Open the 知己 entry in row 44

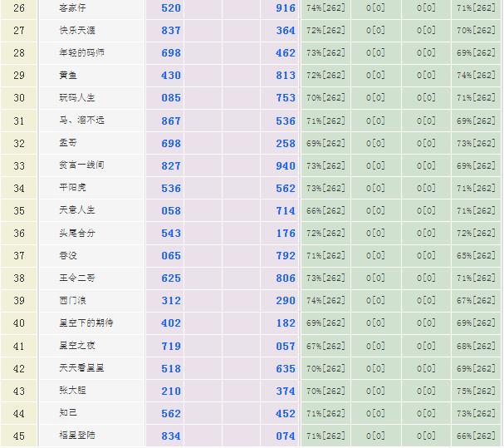pyautogui.click(x=67, y=413)
